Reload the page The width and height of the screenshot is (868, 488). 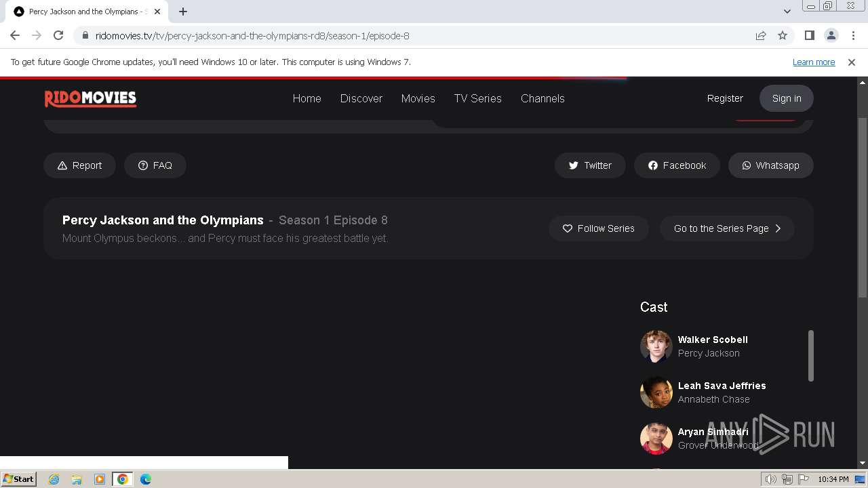tap(58, 35)
